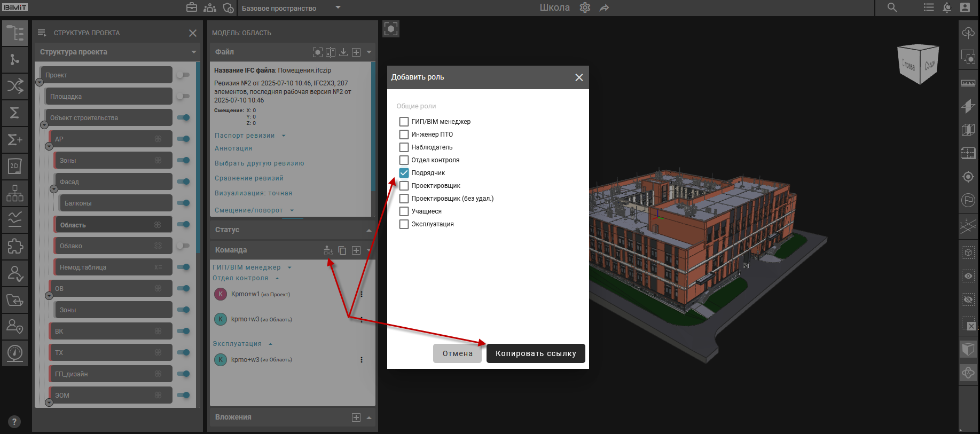Click the download icon in Файл header

[343, 52]
